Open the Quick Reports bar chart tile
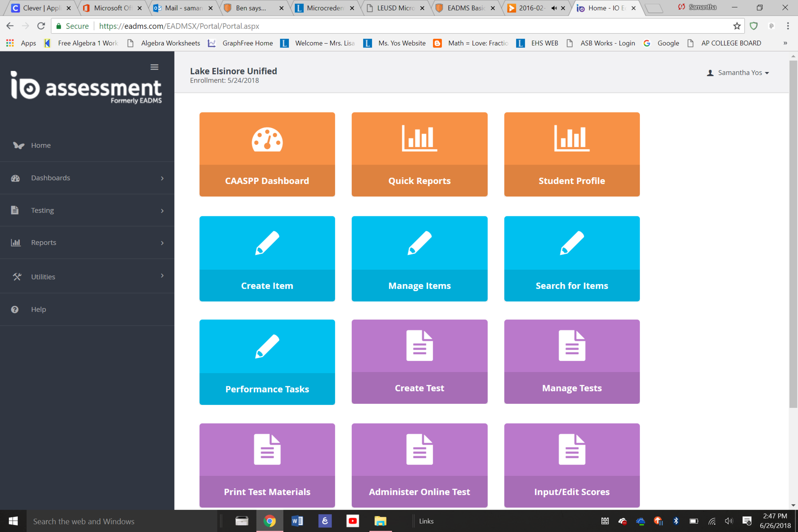This screenshot has width=798, height=532. 419,154
